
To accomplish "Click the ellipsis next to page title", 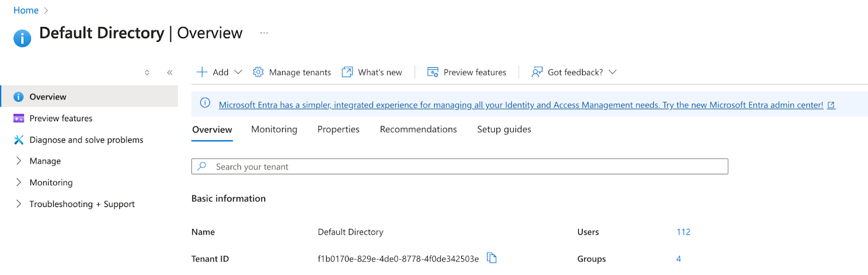I will tap(264, 33).
